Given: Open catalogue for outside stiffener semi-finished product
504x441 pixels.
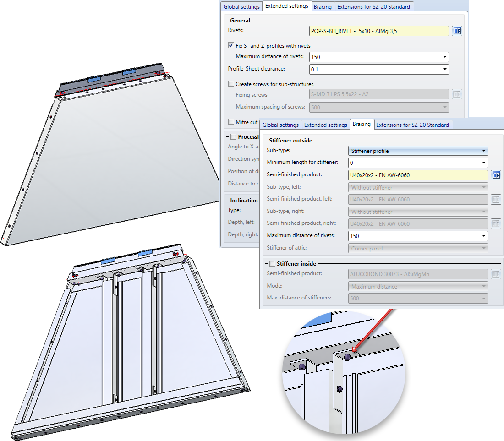Looking at the screenshot, I should [x=496, y=175].
